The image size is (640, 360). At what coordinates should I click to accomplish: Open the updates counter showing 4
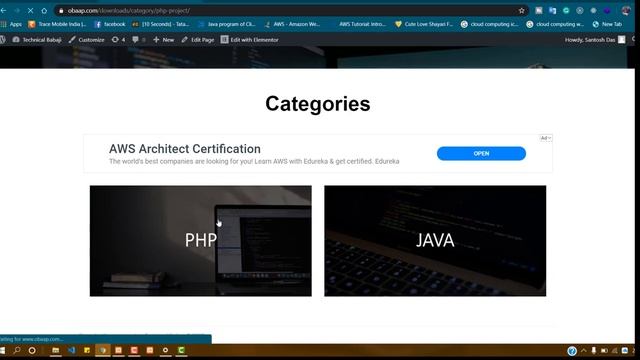[118, 40]
